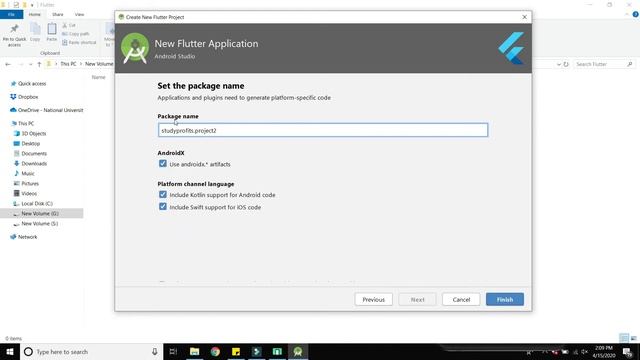Select Downloads in navigation pane
Image resolution: width=640 pixels, height=360 pixels.
34,164
